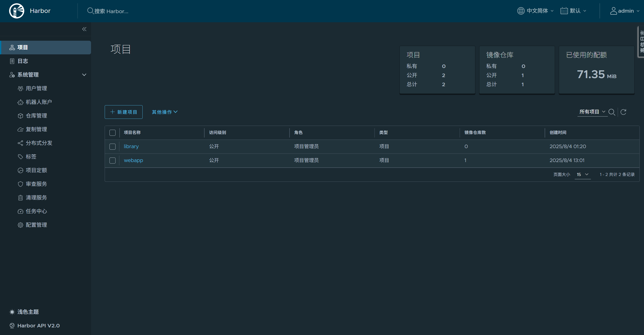Image resolution: width=644 pixels, height=335 pixels.
Task: Click the 镜像仓库 statistics card title
Action: click(x=500, y=55)
